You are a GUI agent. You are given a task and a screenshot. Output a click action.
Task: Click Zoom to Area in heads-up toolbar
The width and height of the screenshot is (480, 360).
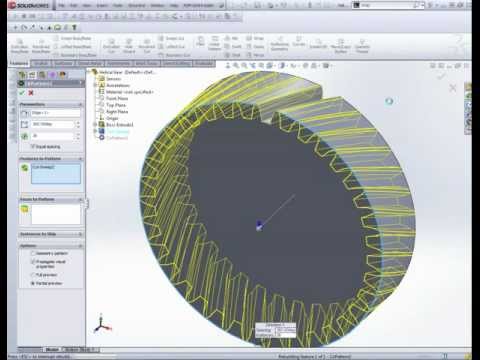[x=244, y=66]
